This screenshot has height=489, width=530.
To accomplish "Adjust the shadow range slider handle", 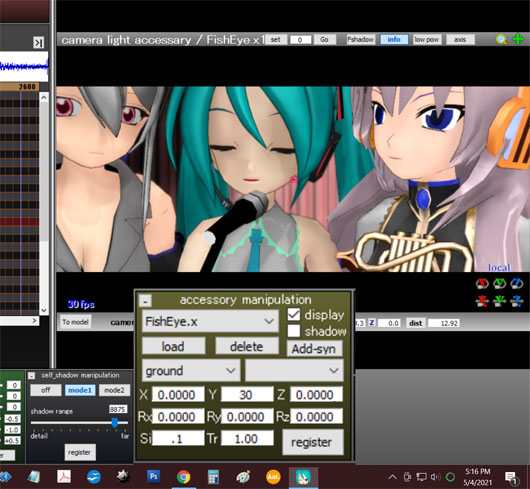I will (115, 422).
